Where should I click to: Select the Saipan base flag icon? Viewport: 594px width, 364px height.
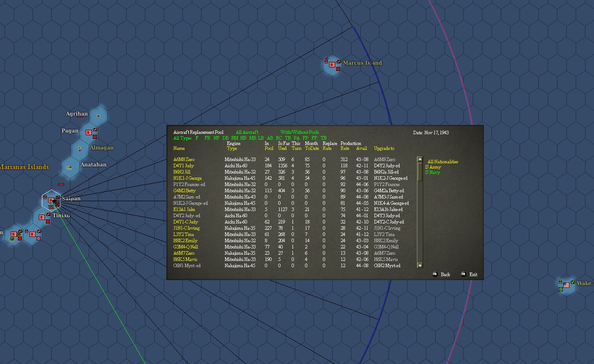[x=51, y=200]
